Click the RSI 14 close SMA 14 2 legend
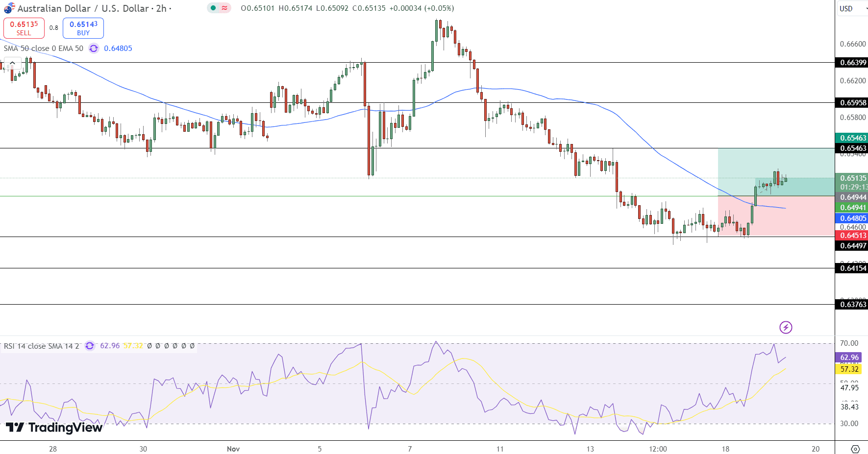 pos(41,346)
